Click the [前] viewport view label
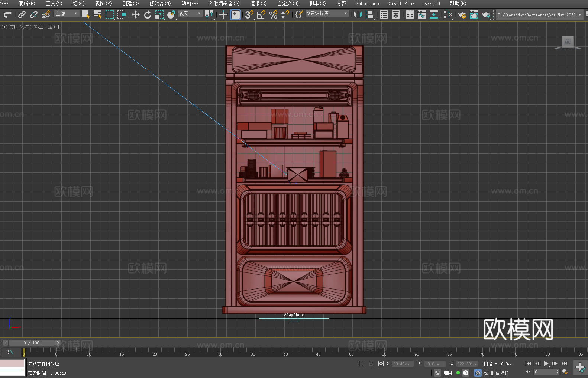This screenshot has height=378, width=588. (13, 27)
